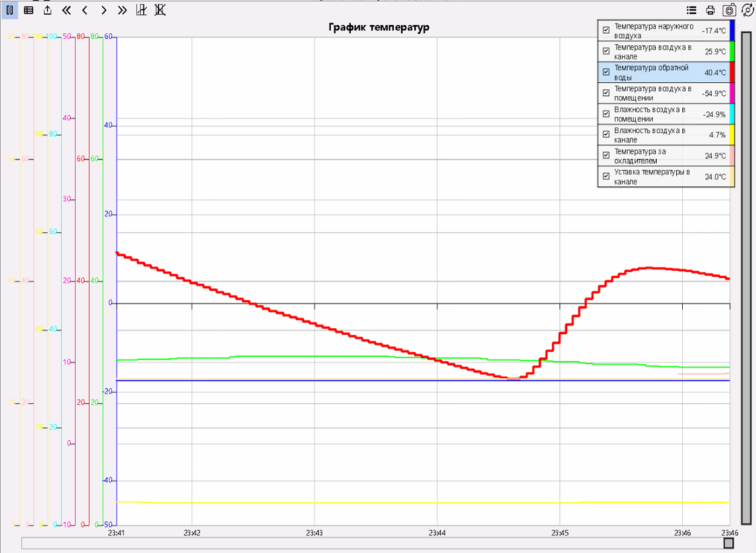
Task: Click the cyan swatch of room humidity
Action: (x=731, y=114)
